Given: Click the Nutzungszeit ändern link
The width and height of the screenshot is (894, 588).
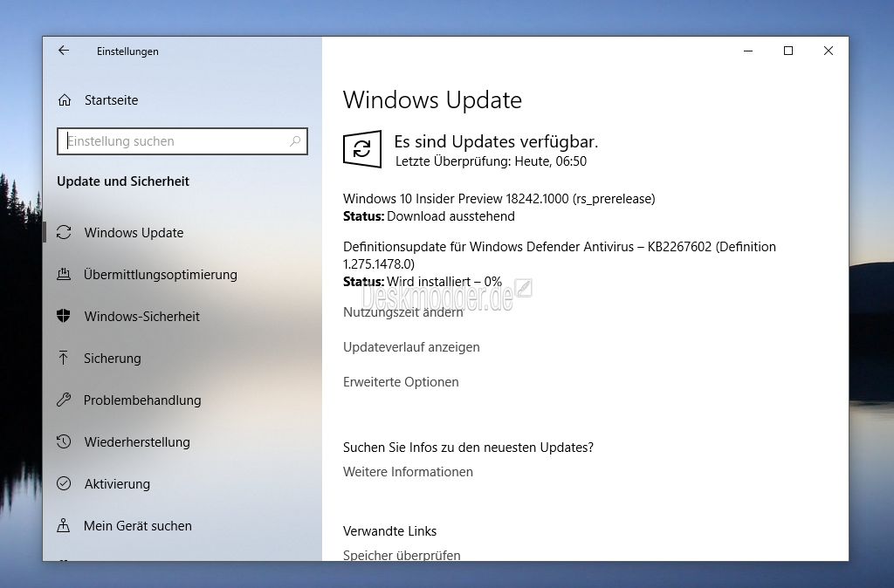Looking at the screenshot, I should 403,312.
